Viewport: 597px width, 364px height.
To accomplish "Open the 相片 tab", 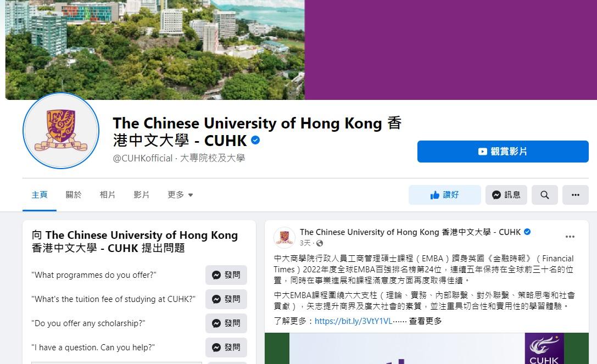I will tap(107, 195).
